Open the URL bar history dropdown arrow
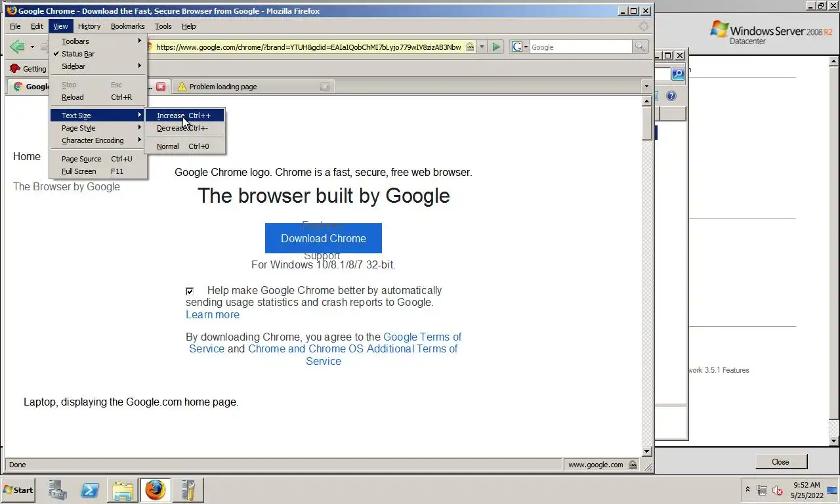This screenshot has width=840, height=504. click(482, 47)
